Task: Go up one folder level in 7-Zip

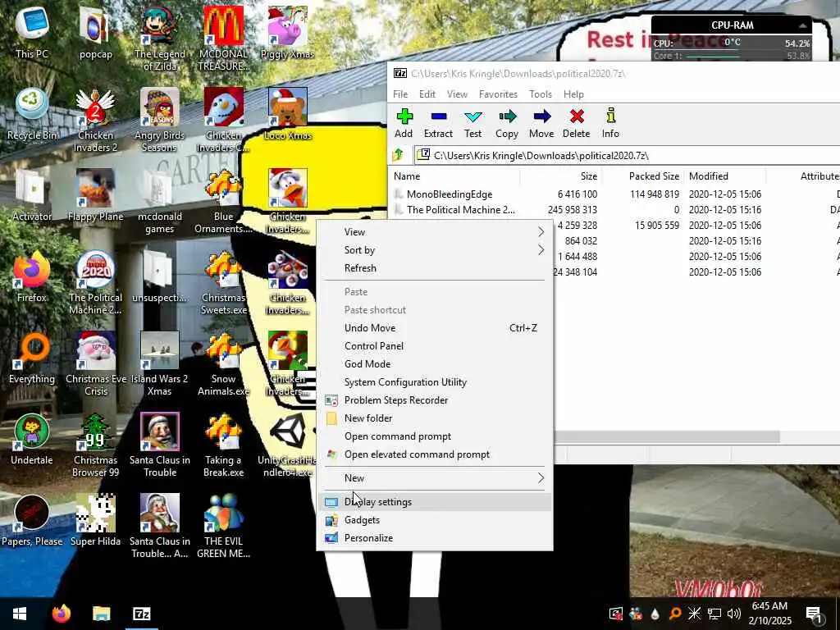Action: coord(398,155)
